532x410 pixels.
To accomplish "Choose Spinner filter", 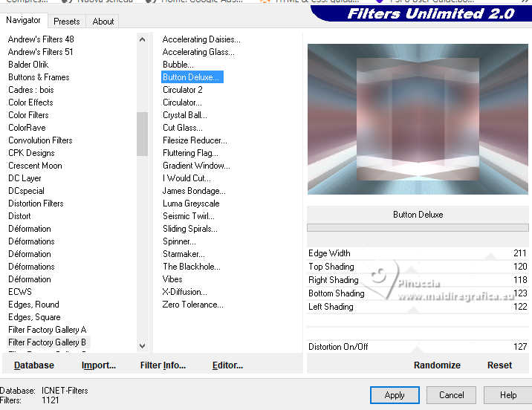I will [x=179, y=241].
